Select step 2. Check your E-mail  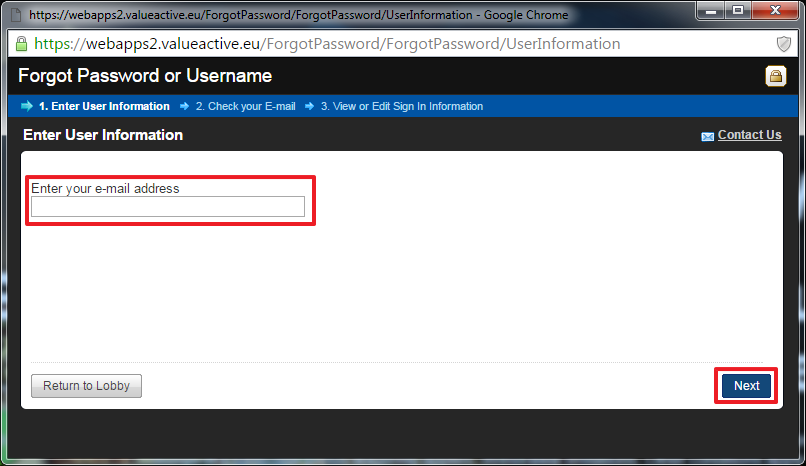coord(245,106)
